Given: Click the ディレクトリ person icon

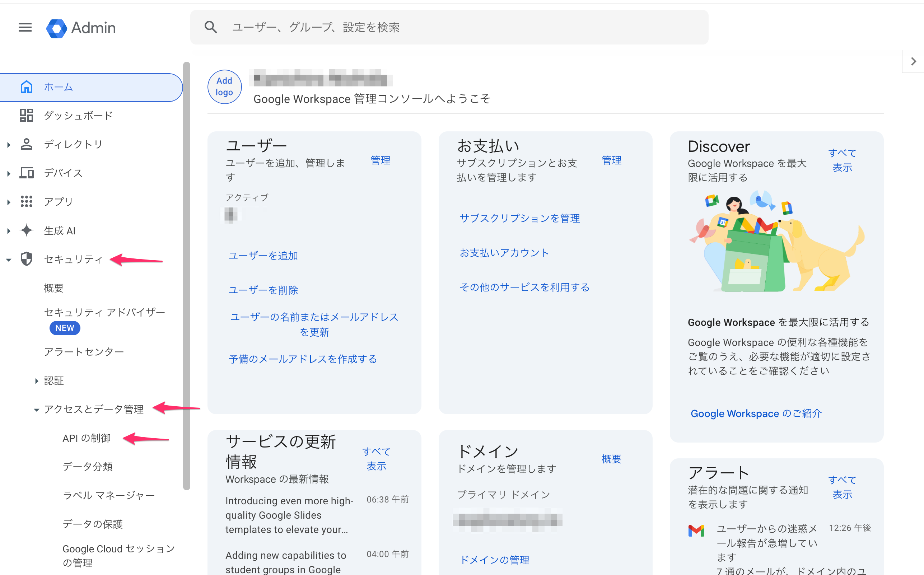Looking at the screenshot, I should pos(26,144).
